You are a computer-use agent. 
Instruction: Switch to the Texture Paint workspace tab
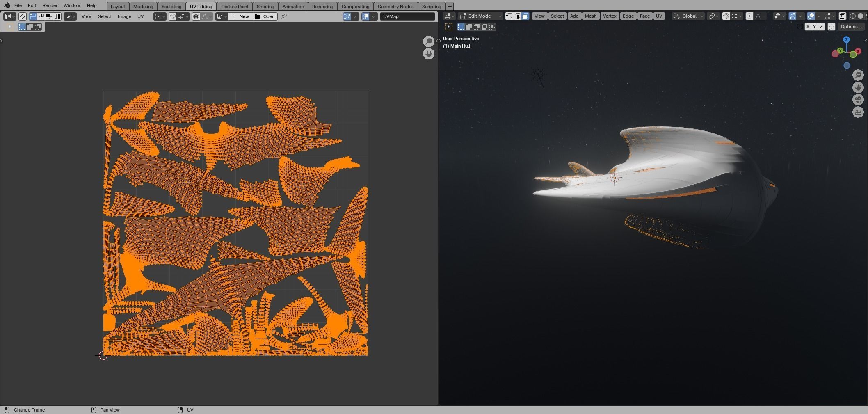(x=235, y=6)
